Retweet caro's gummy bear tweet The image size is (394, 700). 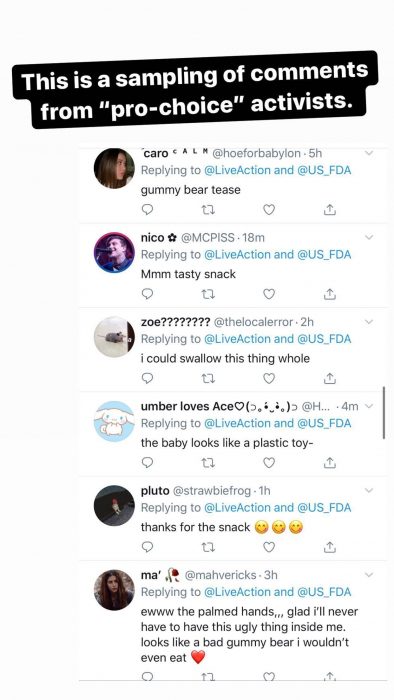point(208,209)
